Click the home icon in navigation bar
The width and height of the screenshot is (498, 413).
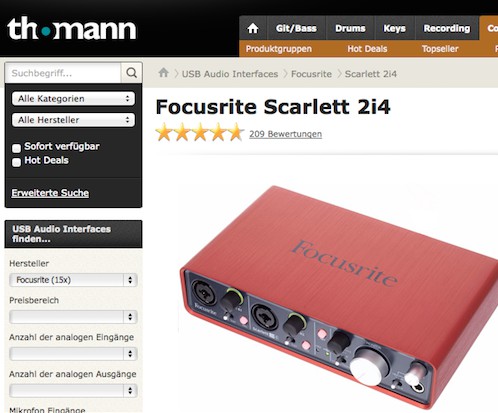pyautogui.click(x=253, y=28)
